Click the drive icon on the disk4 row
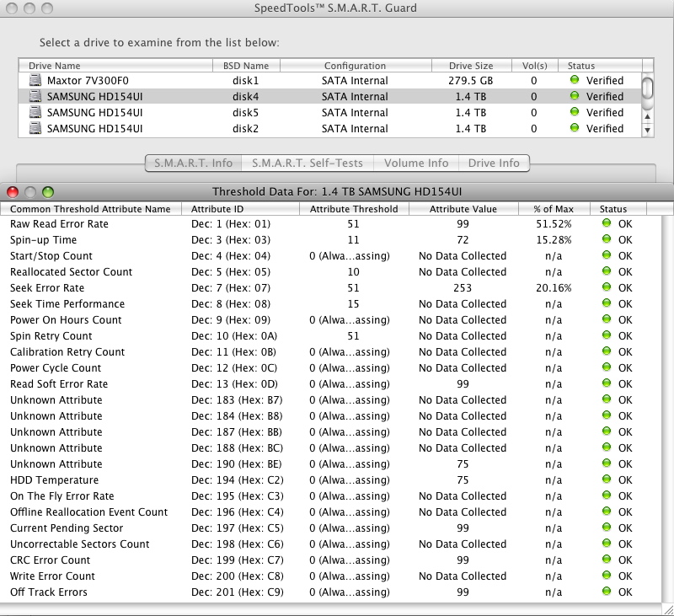The width and height of the screenshot is (674, 616). click(x=35, y=96)
